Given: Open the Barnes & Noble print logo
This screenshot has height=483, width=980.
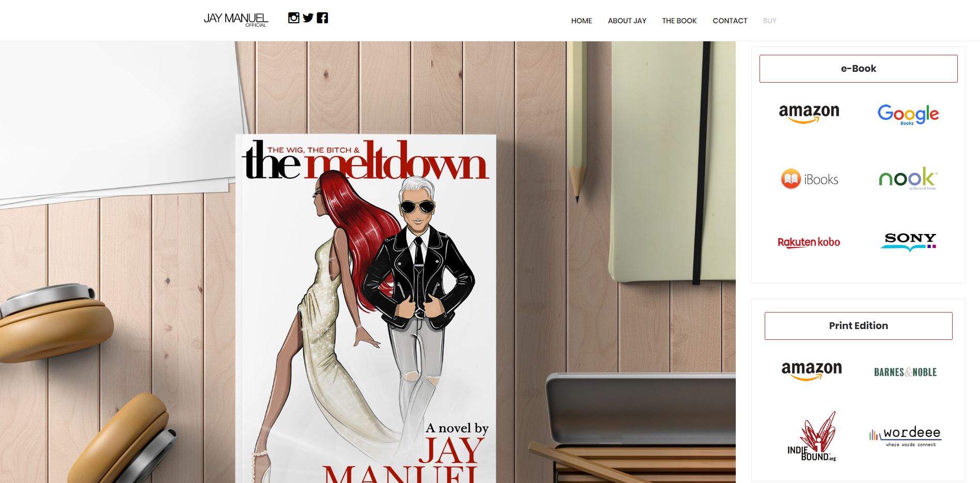Looking at the screenshot, I should click(x=905, y=372).
